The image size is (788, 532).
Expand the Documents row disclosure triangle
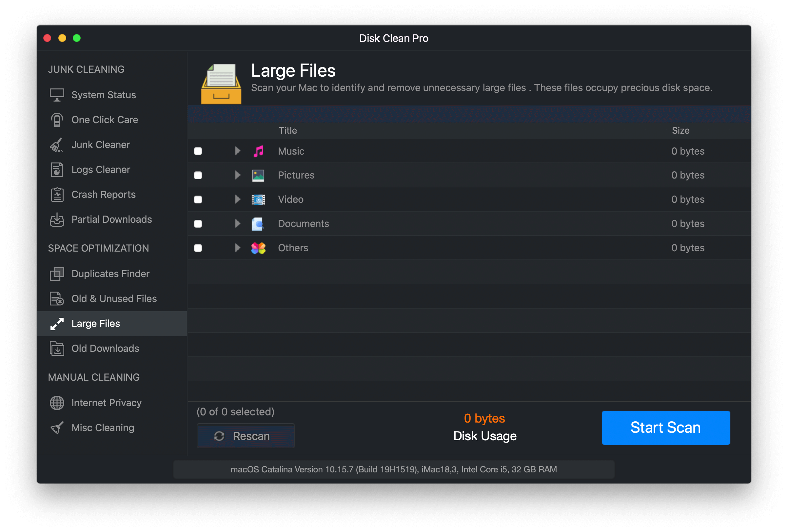tap(237, 224)
